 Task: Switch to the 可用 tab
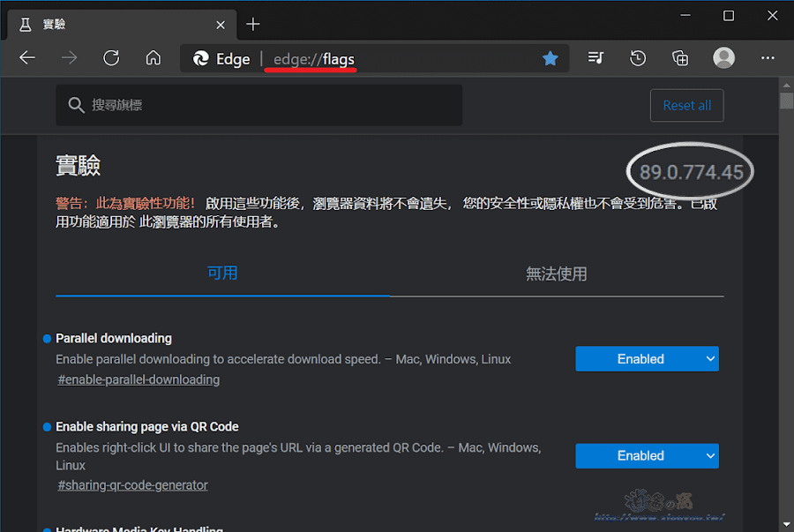pos(222,273)
